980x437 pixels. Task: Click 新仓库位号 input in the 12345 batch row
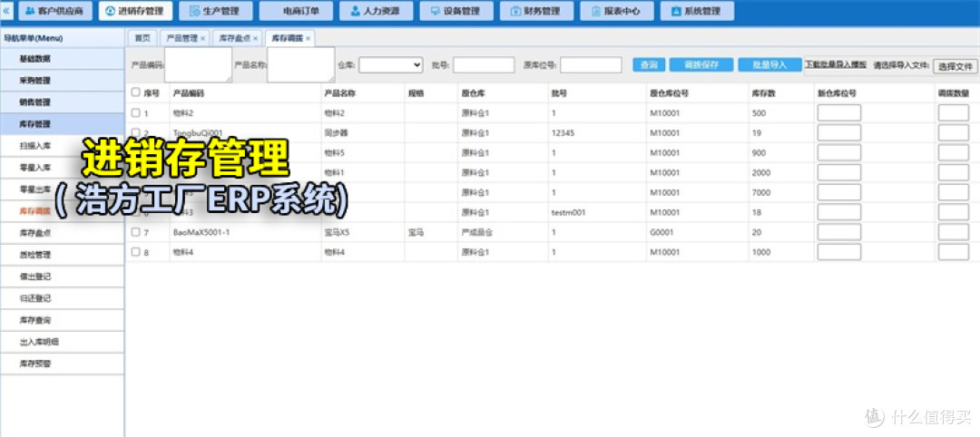[838, 133]
